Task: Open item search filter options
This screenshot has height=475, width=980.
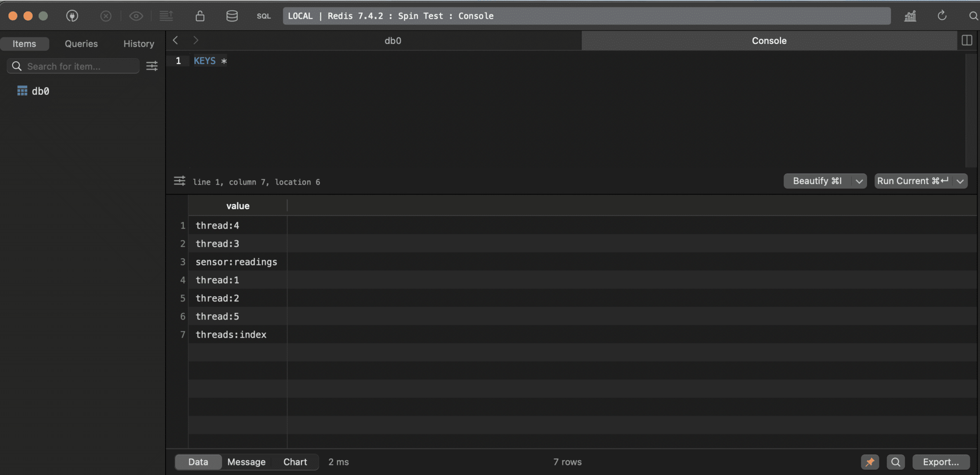Action: tap(152, 66)
